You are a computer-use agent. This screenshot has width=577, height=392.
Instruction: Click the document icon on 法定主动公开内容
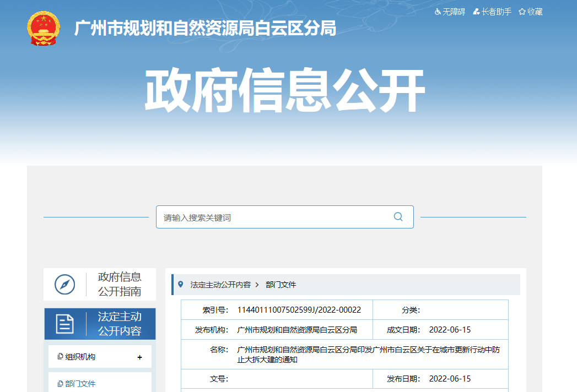coord(64,324)
